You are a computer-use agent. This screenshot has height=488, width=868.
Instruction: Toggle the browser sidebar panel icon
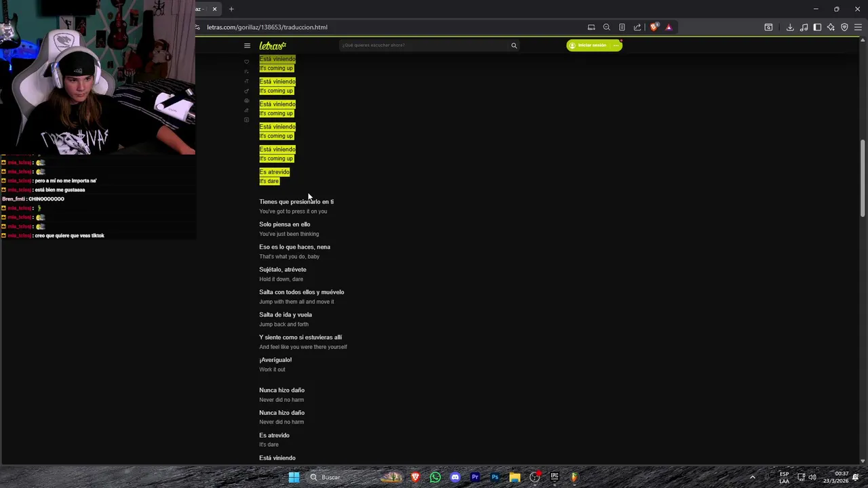point(817,27)
